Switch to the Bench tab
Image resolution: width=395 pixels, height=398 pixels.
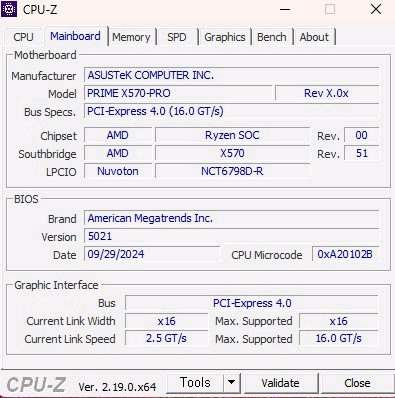(272, 37)
